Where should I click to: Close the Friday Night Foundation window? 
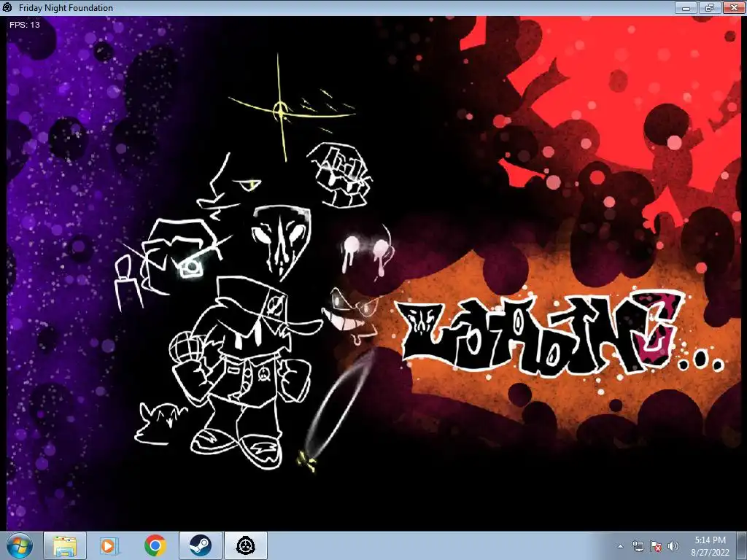point(734,7)
